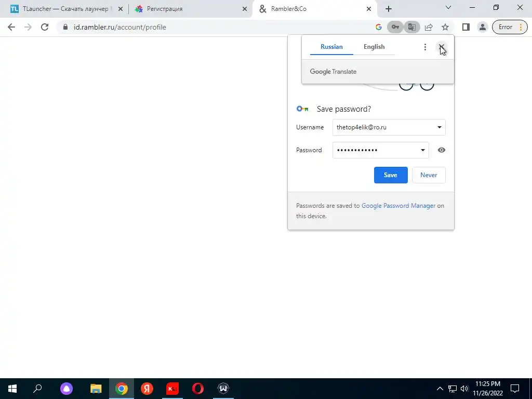532x399 pixels.
Task: Show hidden system tray icons
Action: click(x=440, y=389)
